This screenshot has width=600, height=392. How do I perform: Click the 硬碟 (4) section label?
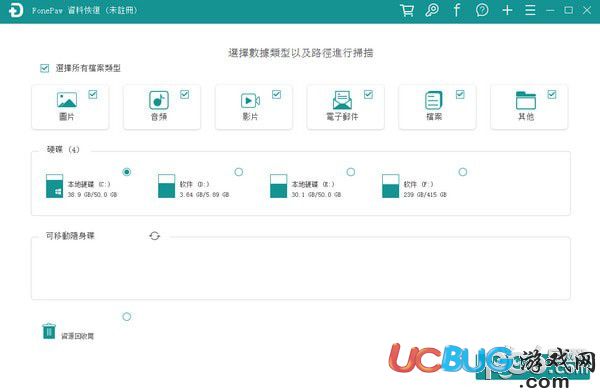pyautogui.click(x=63, y=149)
